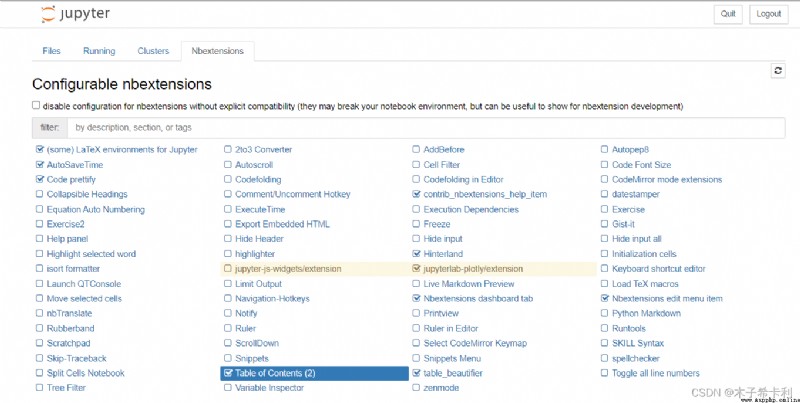Screen dimensions: 800x403
Task: Toggle disable configuration without explicit compatibility checkbox
Action: [36, 105]
